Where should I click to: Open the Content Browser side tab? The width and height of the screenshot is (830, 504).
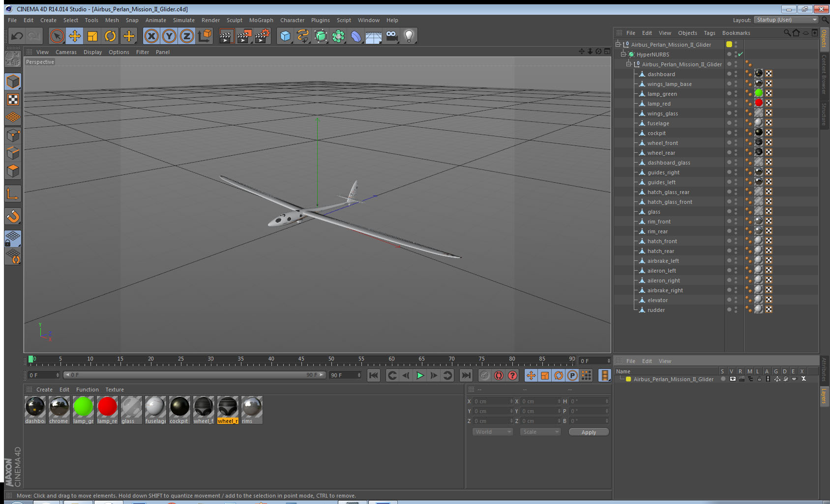[824, 74]
